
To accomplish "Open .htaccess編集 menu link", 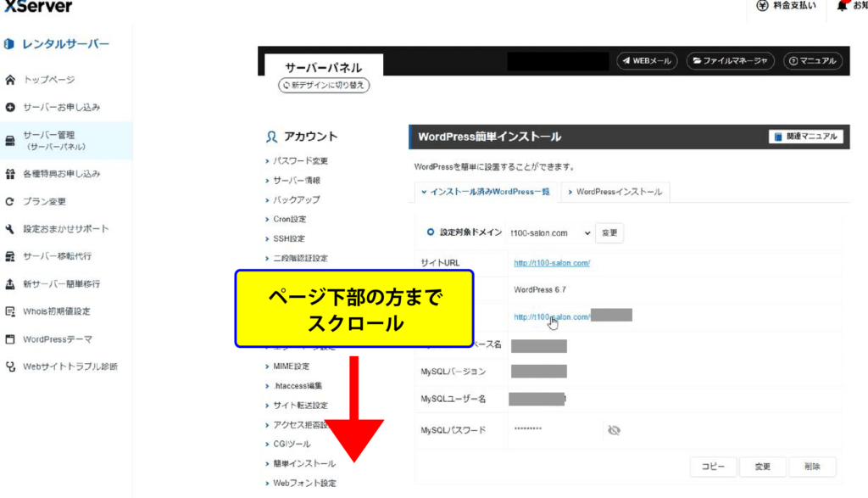I will 298,386.
